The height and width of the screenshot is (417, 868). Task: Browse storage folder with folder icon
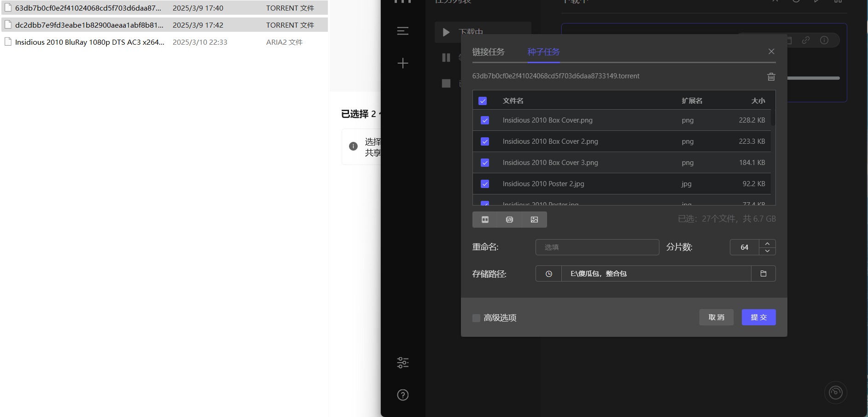(763, 274)
